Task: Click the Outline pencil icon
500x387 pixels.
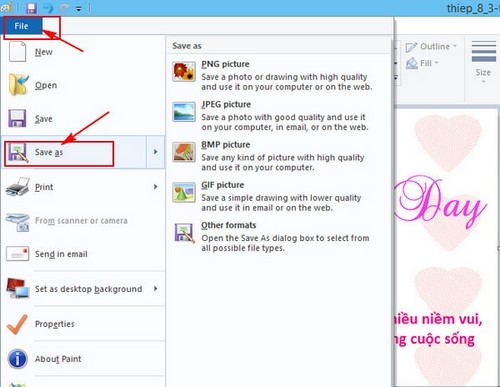Action: 411,47
